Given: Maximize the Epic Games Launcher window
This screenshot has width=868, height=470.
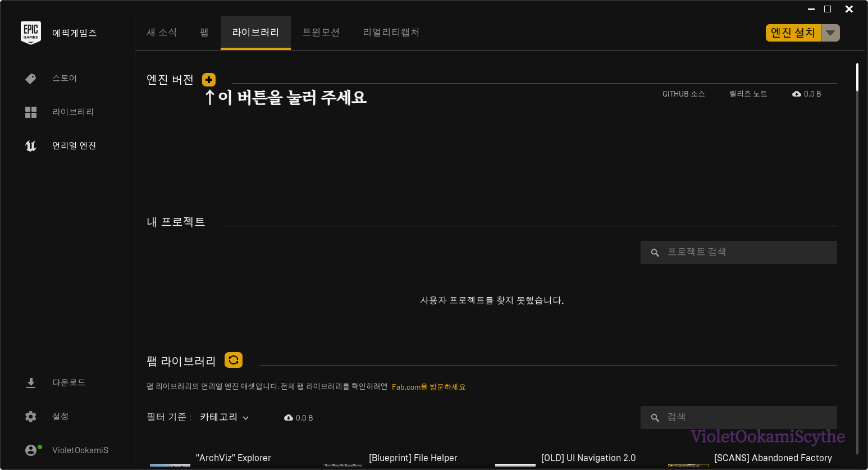Looking at the screenshot, I should click(x=828, y=9).
